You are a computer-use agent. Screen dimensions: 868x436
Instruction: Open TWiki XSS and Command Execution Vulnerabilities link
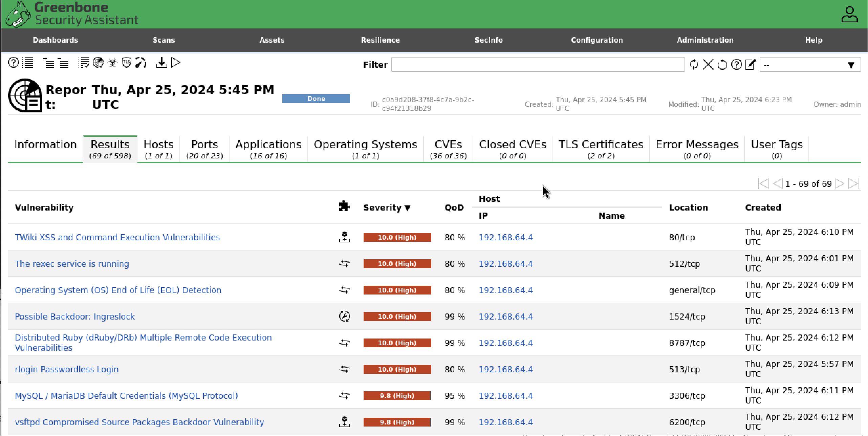(x=117, y=237)
